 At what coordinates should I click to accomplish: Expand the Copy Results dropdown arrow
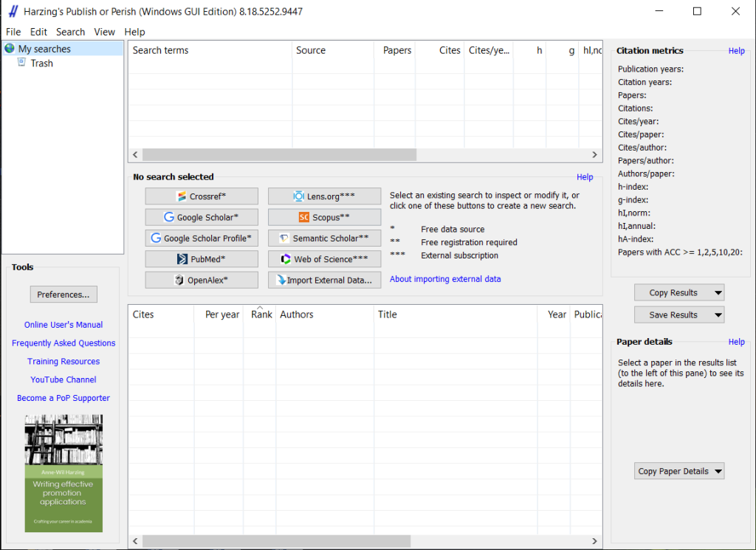(x=718, y=293)
